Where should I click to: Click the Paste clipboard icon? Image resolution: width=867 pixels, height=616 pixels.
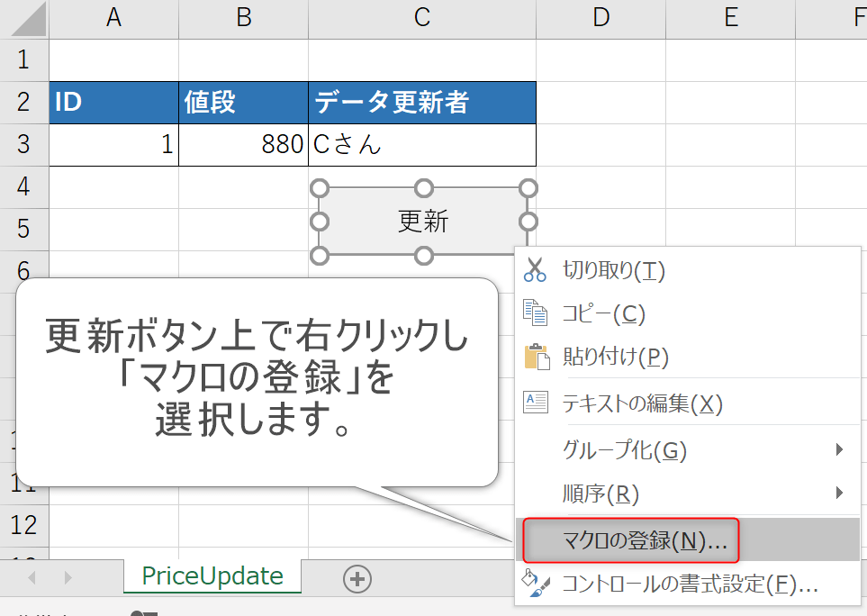pyautogui.click(x=535, y=357)
